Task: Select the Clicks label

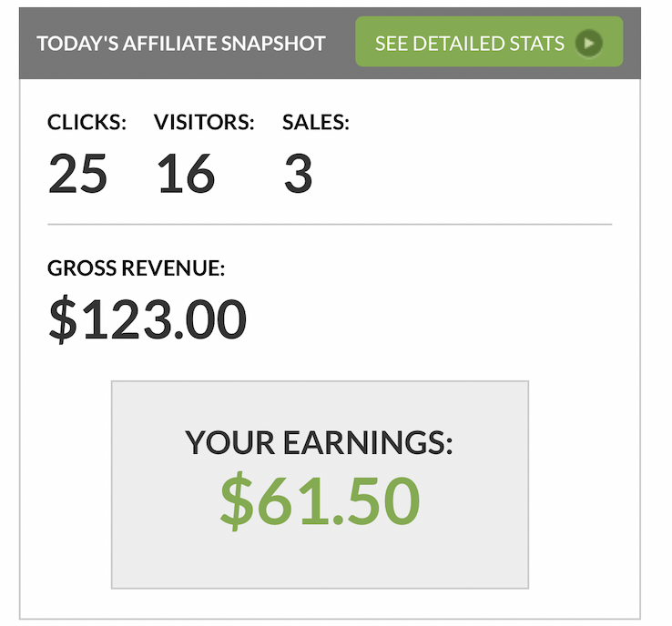Action: [87, 123]
